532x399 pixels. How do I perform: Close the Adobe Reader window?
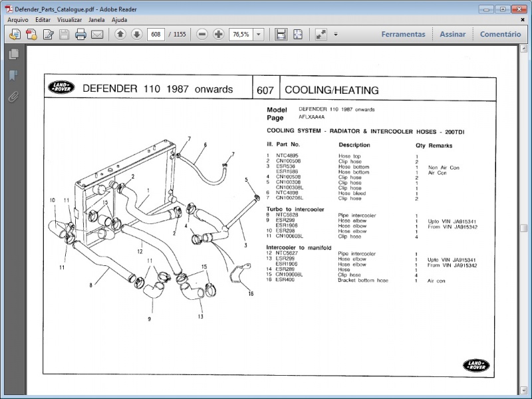[x=519, y=9]
